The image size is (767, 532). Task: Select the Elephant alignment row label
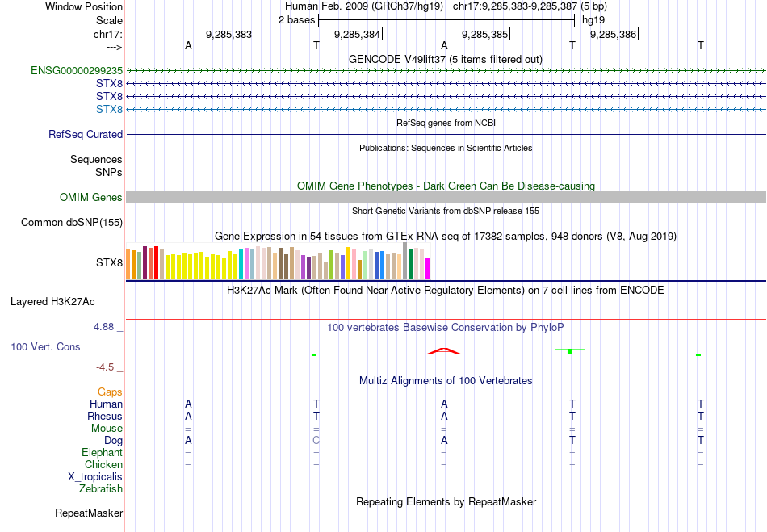(x=103, y=453)
